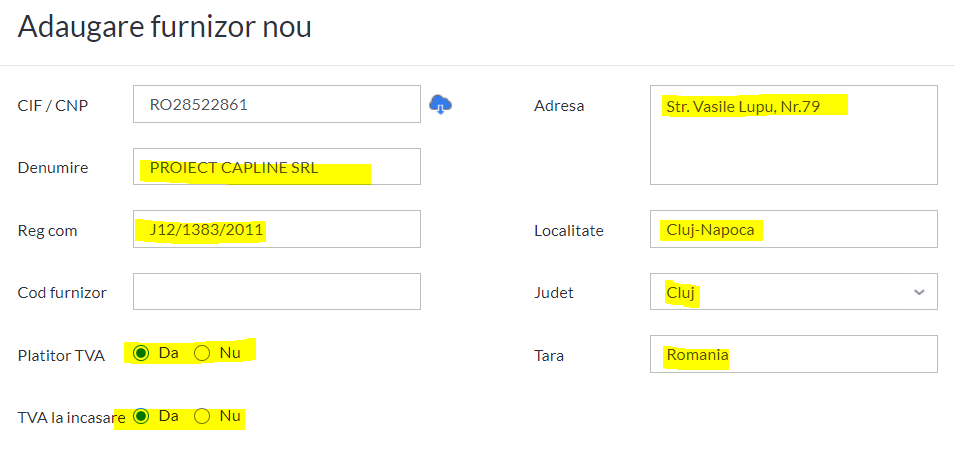Select Nu for TVA la incasare
This screenshot has width=955, height=459.
coord(202,416)
